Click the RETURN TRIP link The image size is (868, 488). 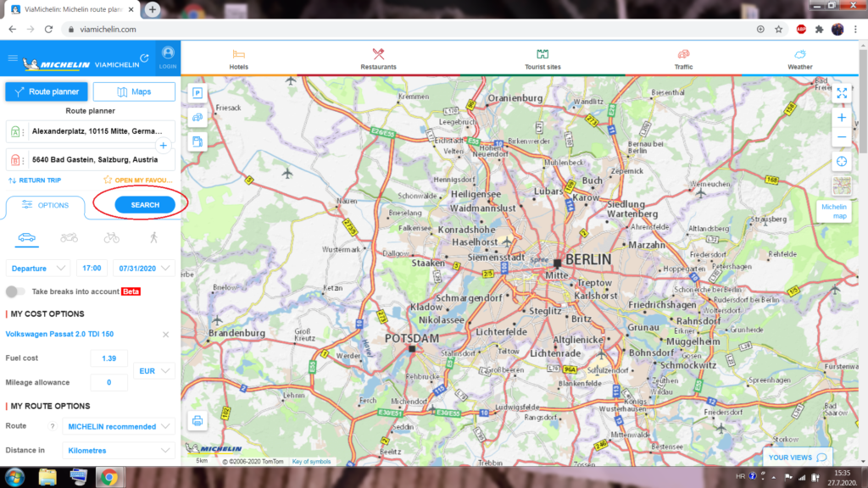click(x=34, y=180)
